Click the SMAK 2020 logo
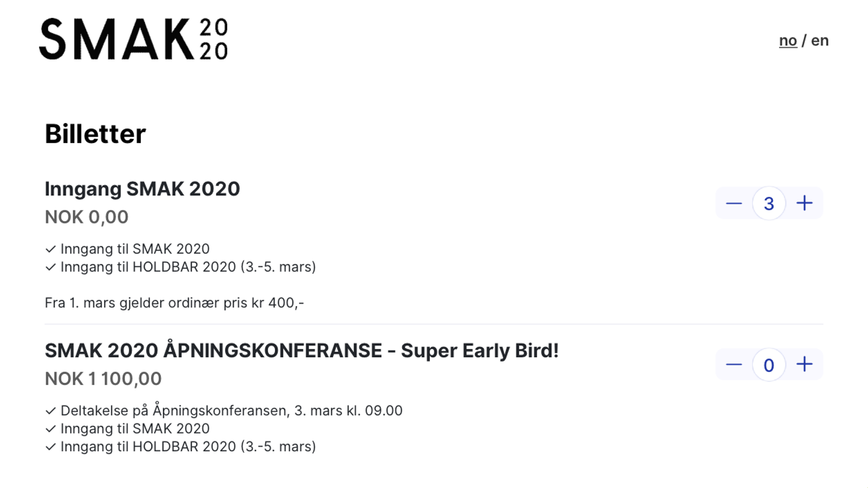 point(133,39)
